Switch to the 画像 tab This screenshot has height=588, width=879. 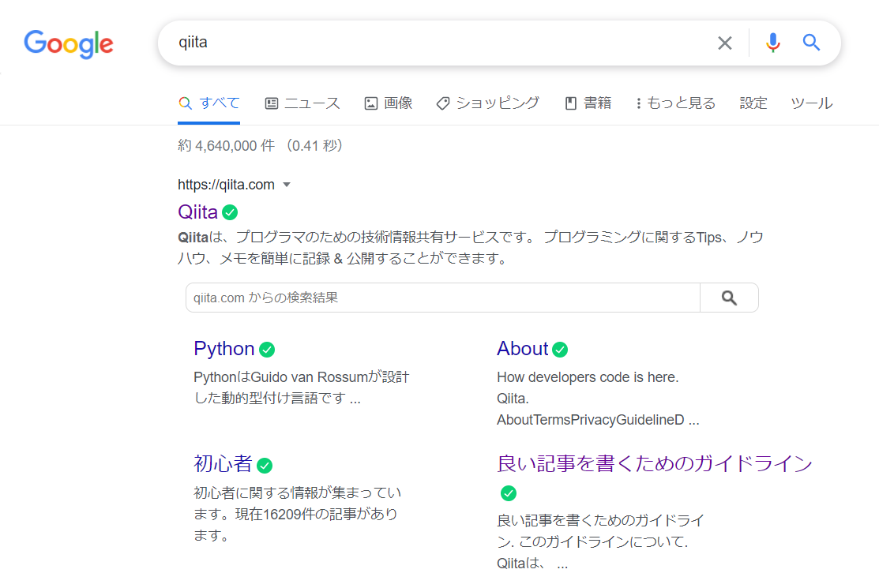click(x=389, y=103)
